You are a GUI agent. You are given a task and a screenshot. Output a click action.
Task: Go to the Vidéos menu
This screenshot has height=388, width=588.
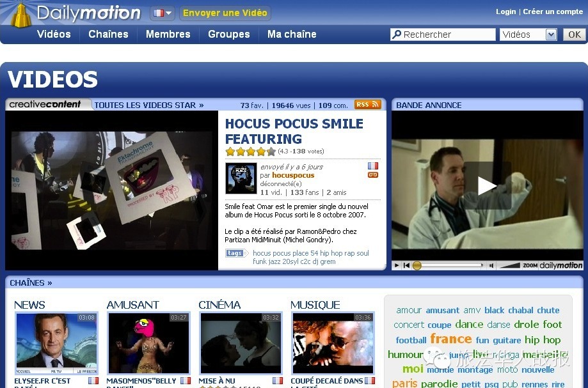click(54, 34)
